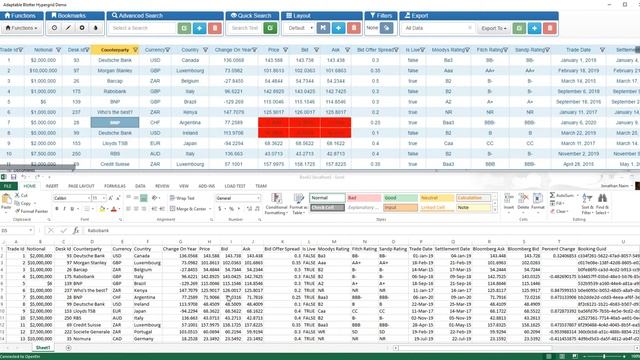Click the Excel Sort & Filter icon
The image size is (640, 360).
click(587, 199)
